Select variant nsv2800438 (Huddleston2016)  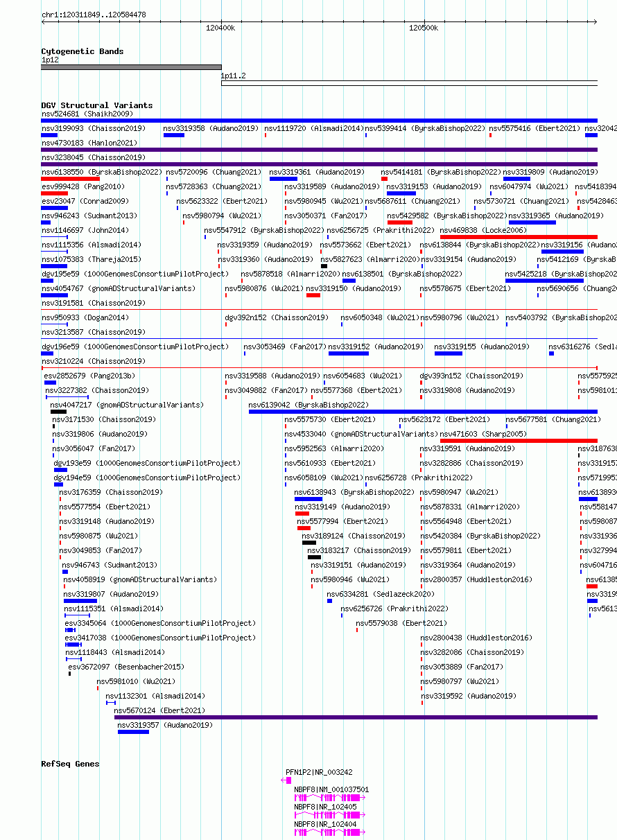(x=477, y=638)
